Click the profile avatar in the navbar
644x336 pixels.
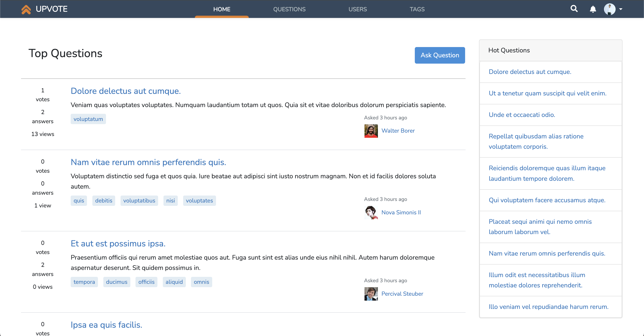tap(610, 9)
